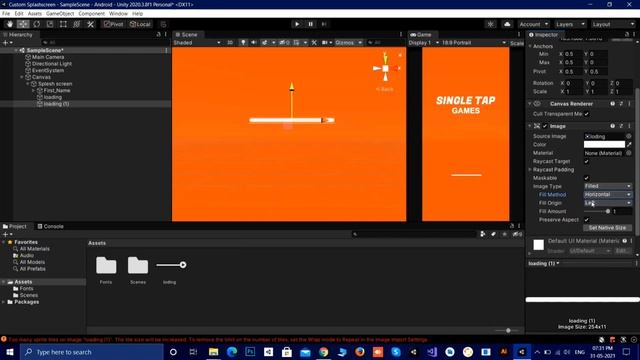Screen dimensions: 640x360
Task: Click the Image Color swatch
Action: pos(604,144)
